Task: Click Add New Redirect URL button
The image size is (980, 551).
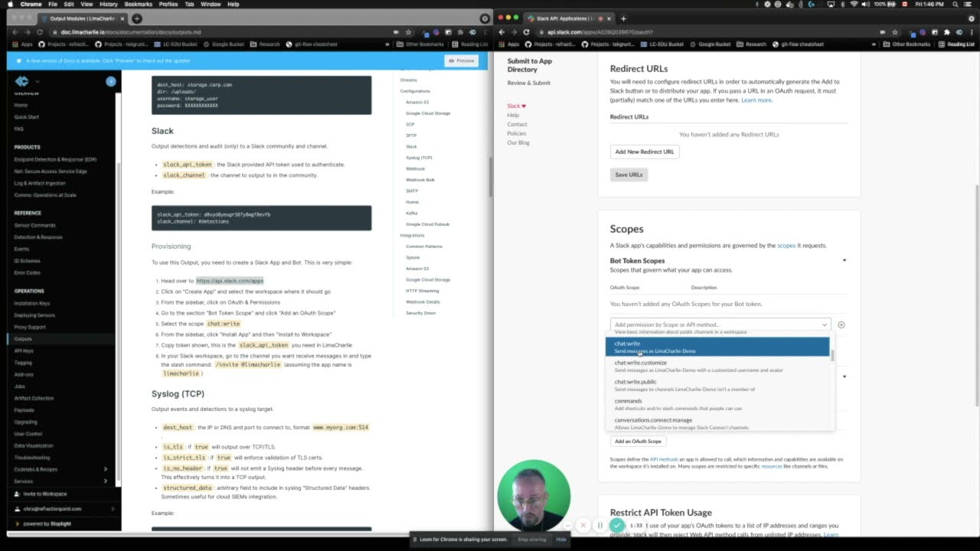Action: [645, 152]
